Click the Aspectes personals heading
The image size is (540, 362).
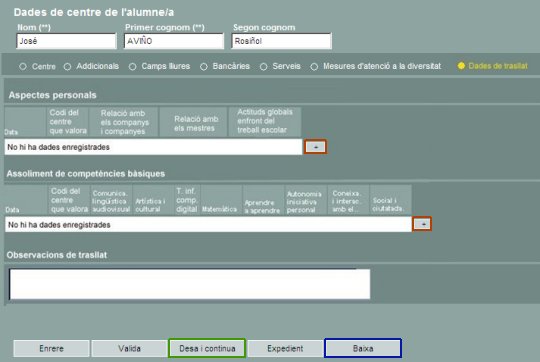(x=53, y=95)
